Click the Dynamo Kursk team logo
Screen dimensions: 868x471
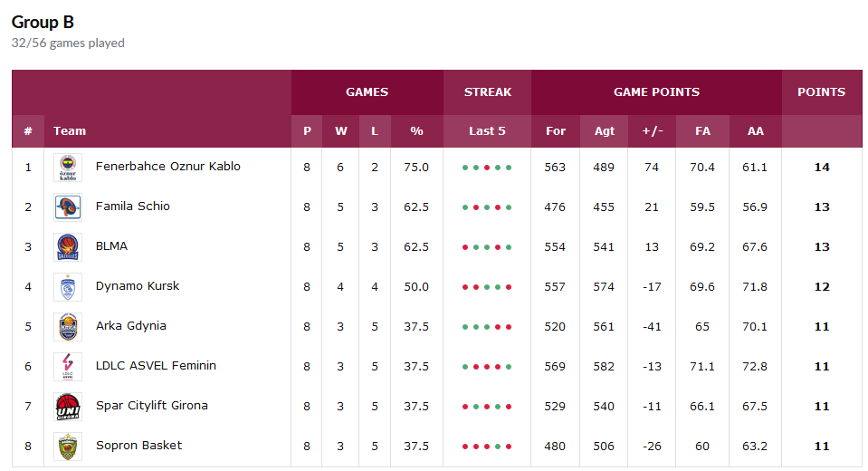pyautogui.click(x=68, y=287)
